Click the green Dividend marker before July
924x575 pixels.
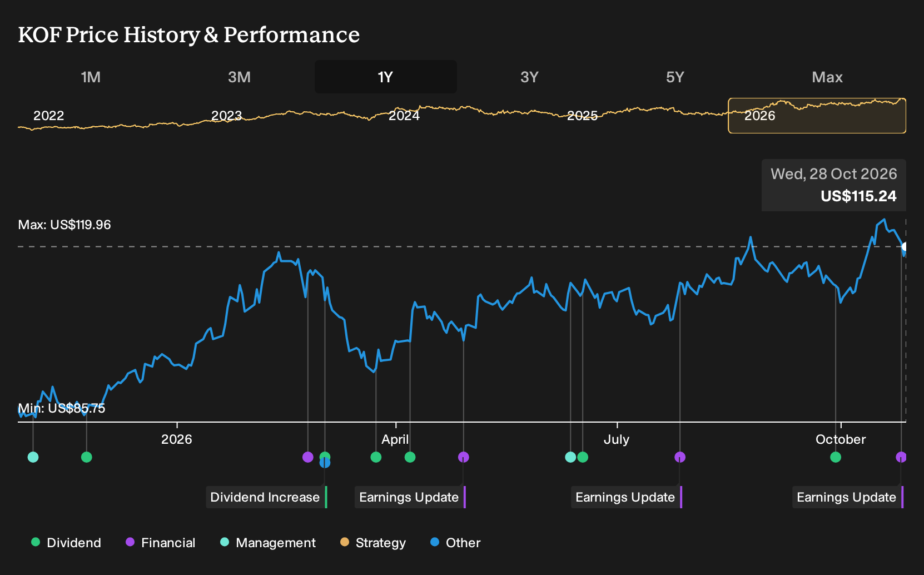coord(583,457)
